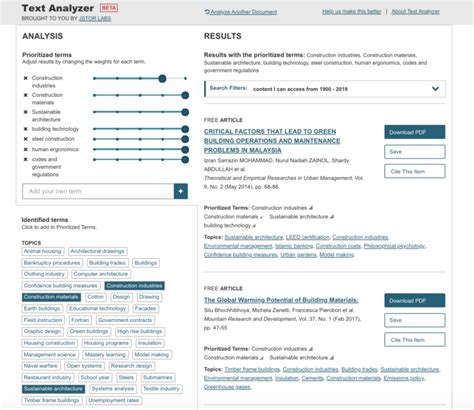Click the plus button to add term
The height and width of the screenshot is (410, 474).
181,191
